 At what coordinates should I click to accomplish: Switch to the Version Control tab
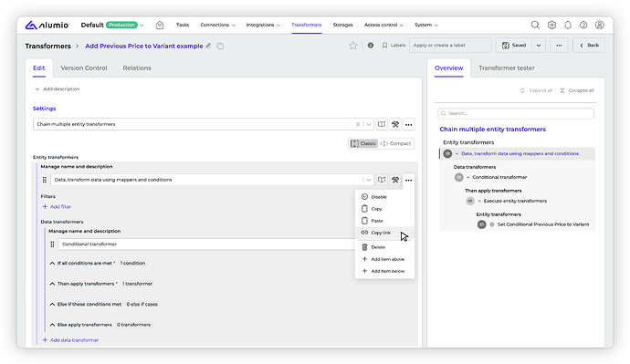[x=84, y=68]
